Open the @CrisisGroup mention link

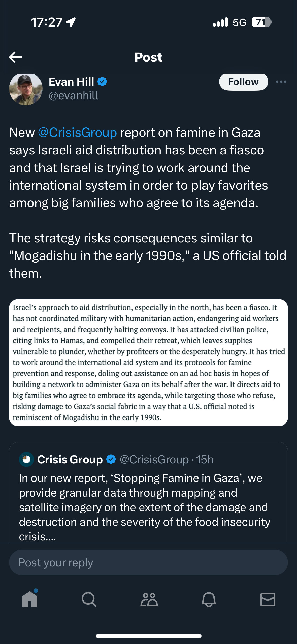(77, 133)
